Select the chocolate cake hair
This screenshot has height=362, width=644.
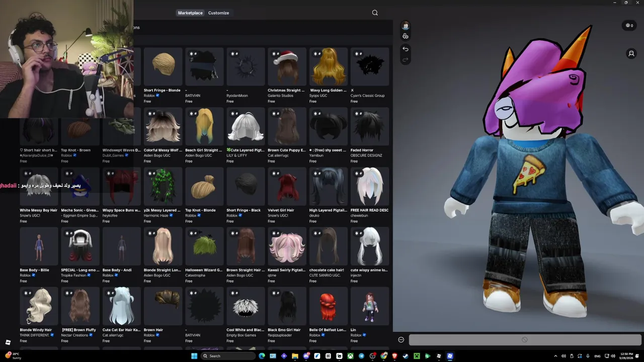(328, 246)
